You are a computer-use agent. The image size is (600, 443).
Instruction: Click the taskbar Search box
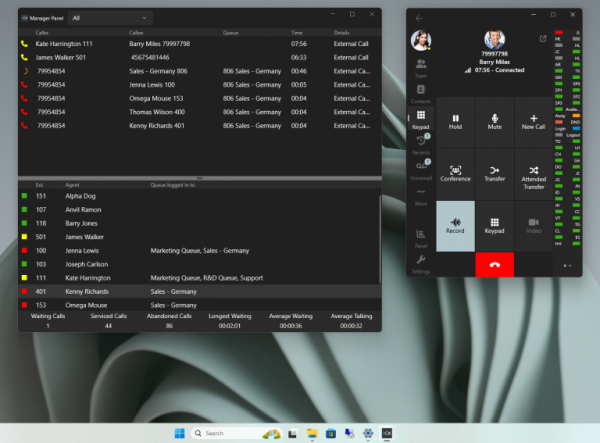tap(236, 433)
